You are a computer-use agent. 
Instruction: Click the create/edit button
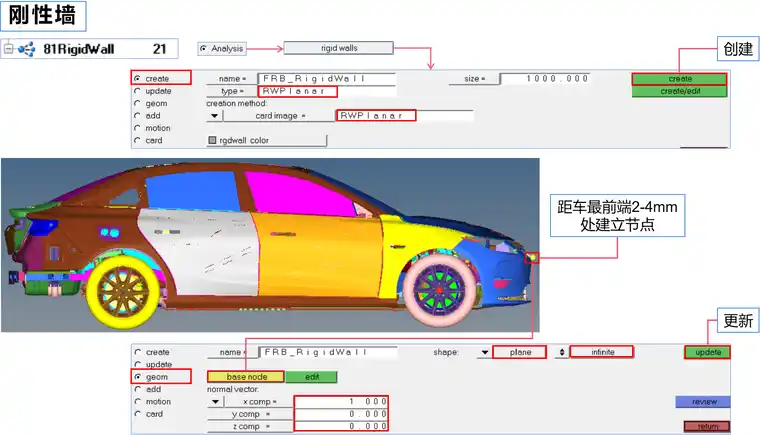pyautogui.click(x=679, y=91)
